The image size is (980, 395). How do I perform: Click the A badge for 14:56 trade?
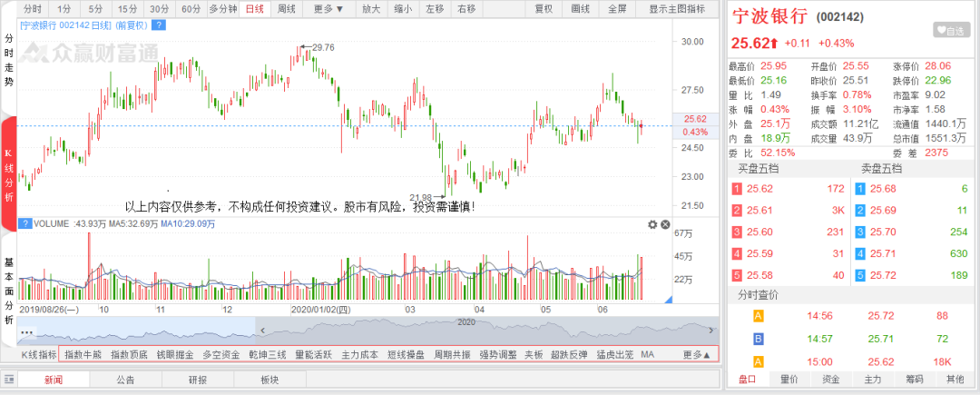(x=758, y=317)
